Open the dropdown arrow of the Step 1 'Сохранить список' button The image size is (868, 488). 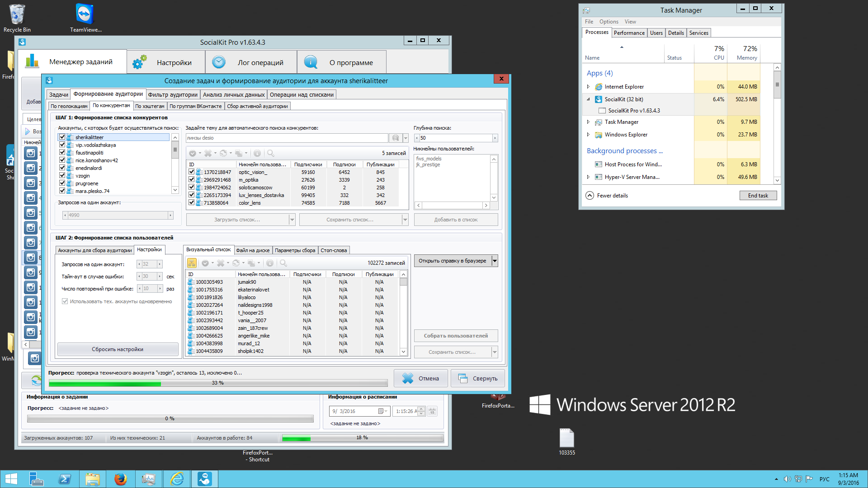405,220
